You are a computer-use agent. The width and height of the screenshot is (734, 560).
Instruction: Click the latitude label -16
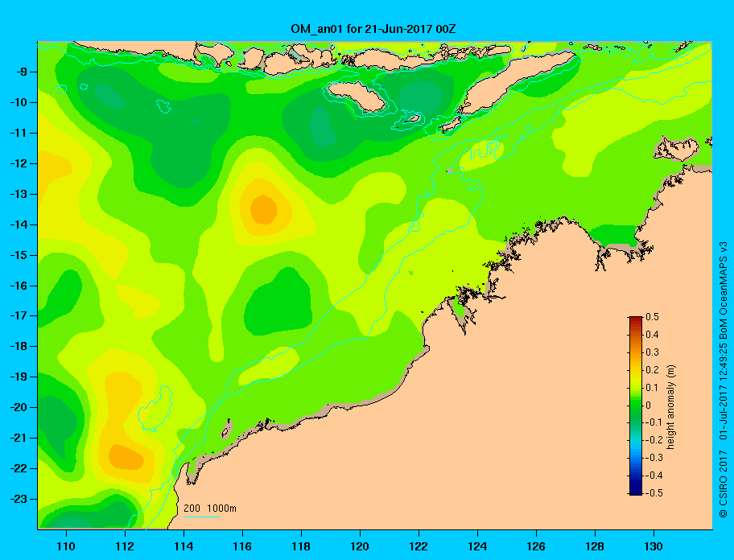[x=22, y=286]
